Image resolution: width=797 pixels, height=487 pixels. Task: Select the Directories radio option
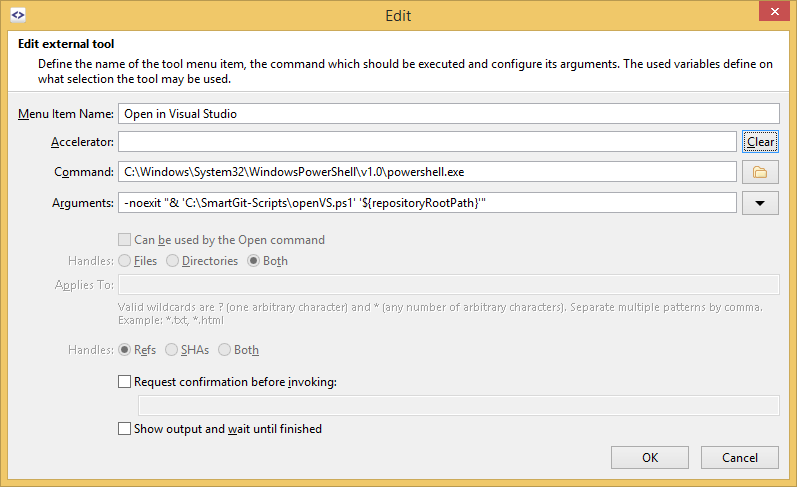pyautogui.click(x=173, y=261)
